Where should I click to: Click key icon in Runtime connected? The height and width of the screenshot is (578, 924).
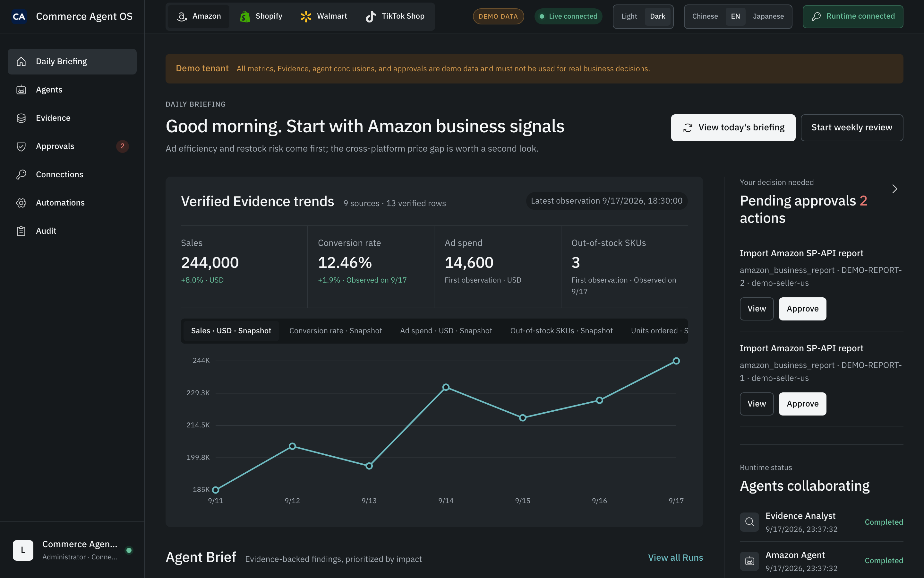tap(816, 16)
